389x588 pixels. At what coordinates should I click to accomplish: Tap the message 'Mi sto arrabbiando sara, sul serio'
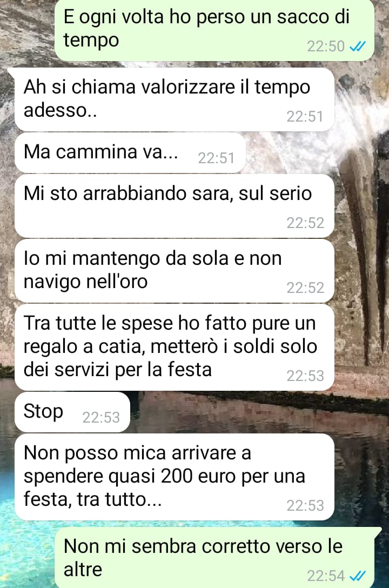click(175, 206)
